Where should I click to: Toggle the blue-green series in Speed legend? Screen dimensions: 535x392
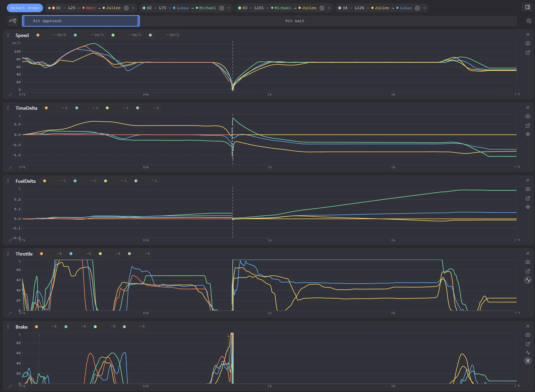(88, 35)
